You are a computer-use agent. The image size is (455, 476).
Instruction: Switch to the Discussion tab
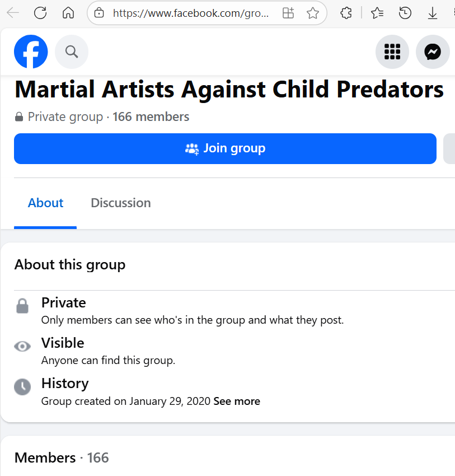tap(121, 203)
